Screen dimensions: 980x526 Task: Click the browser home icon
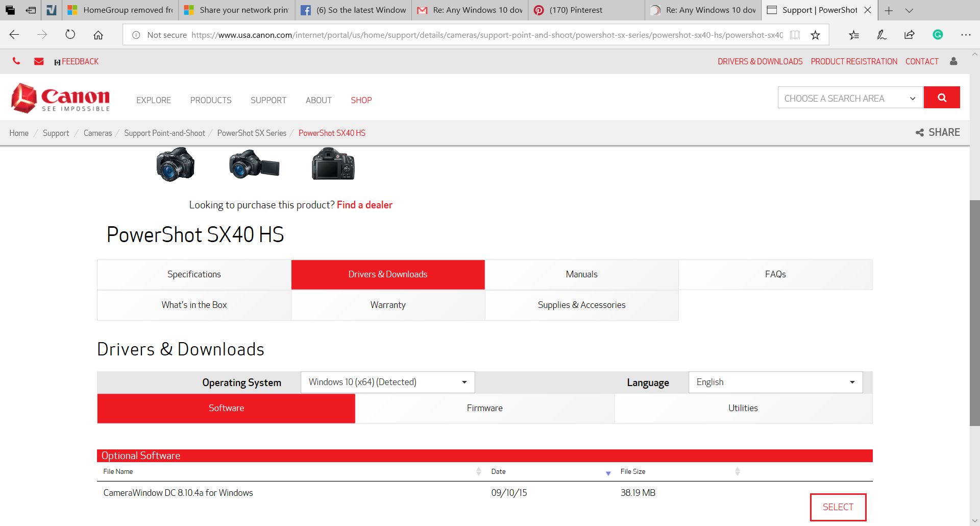98,35
